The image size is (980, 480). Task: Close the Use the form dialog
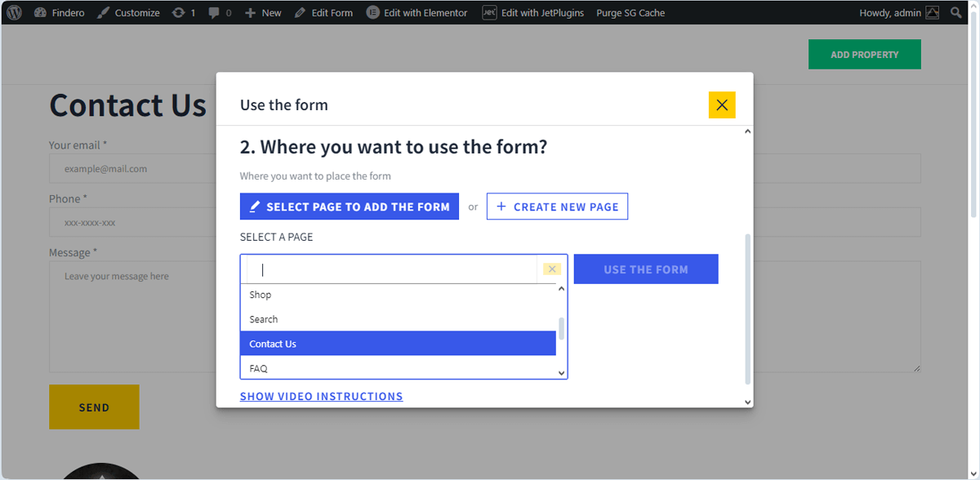(x=722, y=105)
